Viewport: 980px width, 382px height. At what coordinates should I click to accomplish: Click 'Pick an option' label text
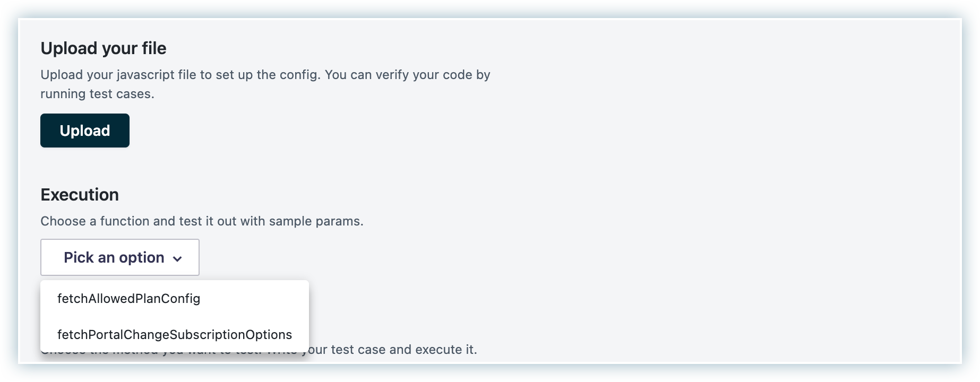[x=114, y=257]
